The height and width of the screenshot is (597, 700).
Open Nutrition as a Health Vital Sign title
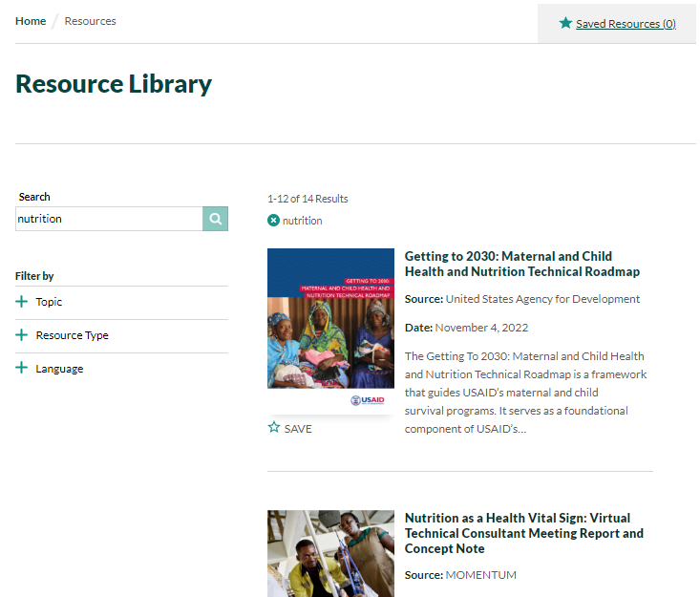pos(523,533)
